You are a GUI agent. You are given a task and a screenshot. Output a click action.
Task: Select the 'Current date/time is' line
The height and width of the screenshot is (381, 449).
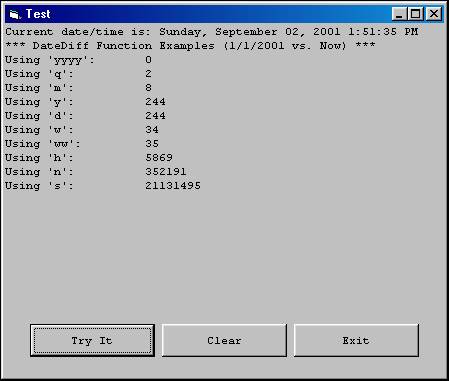click(211, 32)
